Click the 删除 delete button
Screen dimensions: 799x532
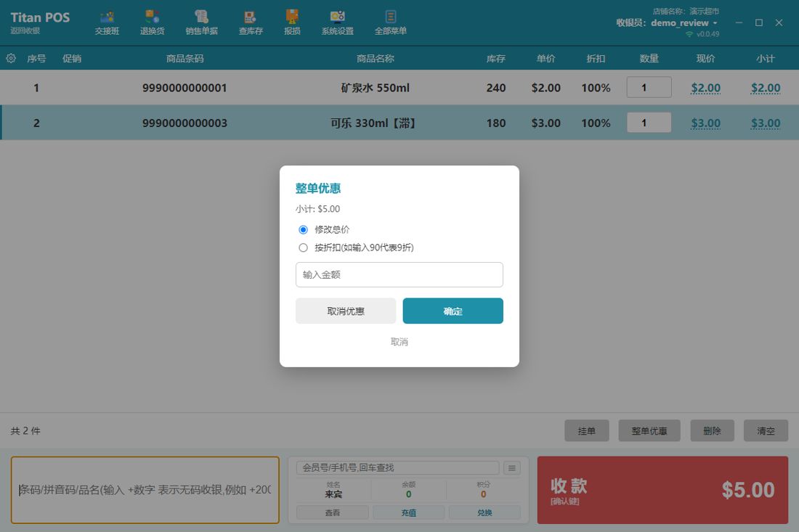coord(712,430)
